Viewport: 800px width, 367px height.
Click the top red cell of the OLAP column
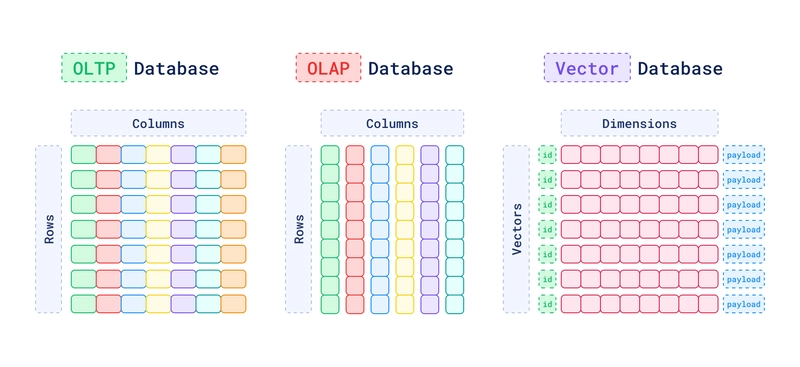(x=355, y=155)
